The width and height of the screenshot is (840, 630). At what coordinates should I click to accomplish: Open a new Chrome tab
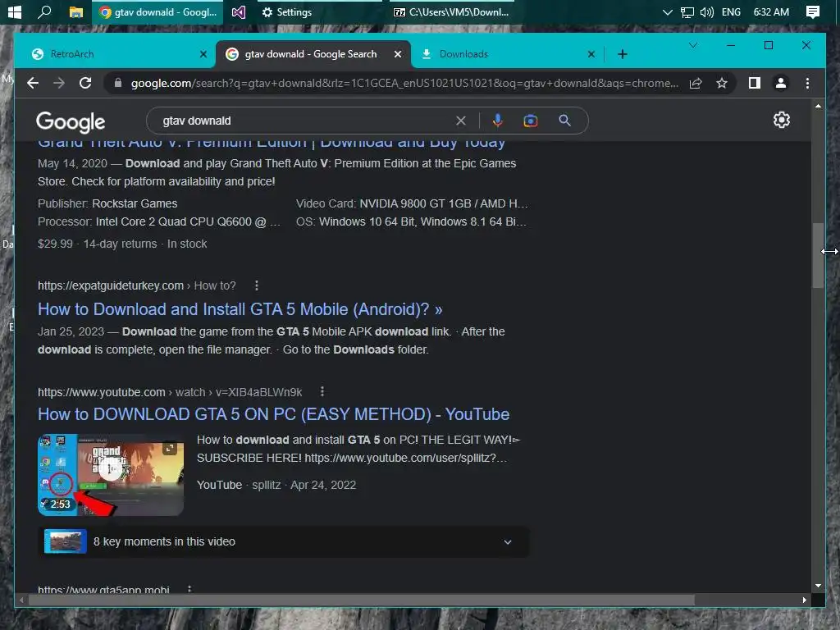click(x=623, y=54)
